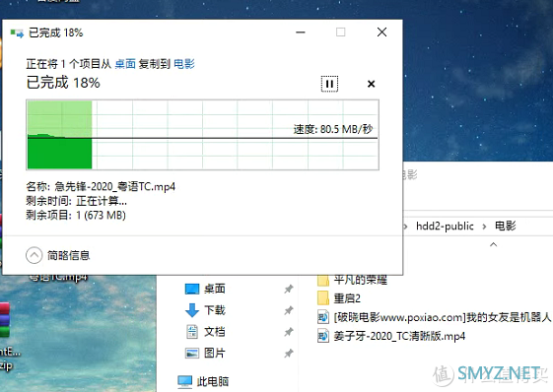Minimize the copy progress dialog
Viewport: 553px width, 392px height.
click(x=301, y=33)
